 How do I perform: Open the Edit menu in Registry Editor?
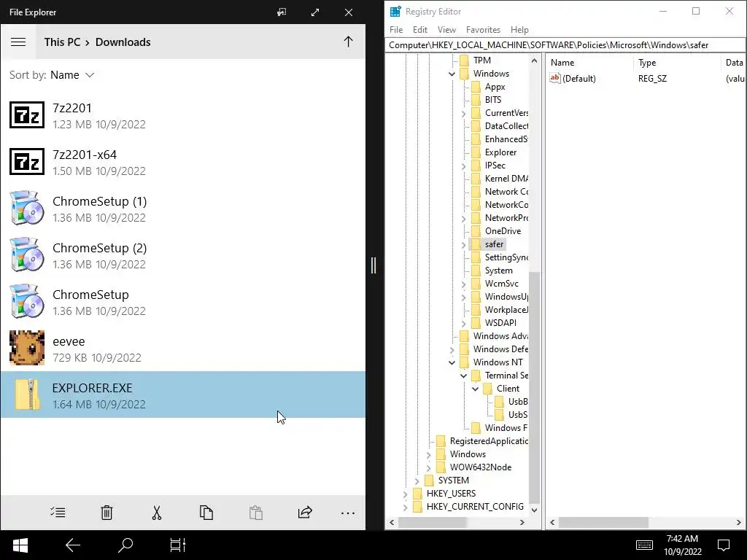[x=419, y=29]
